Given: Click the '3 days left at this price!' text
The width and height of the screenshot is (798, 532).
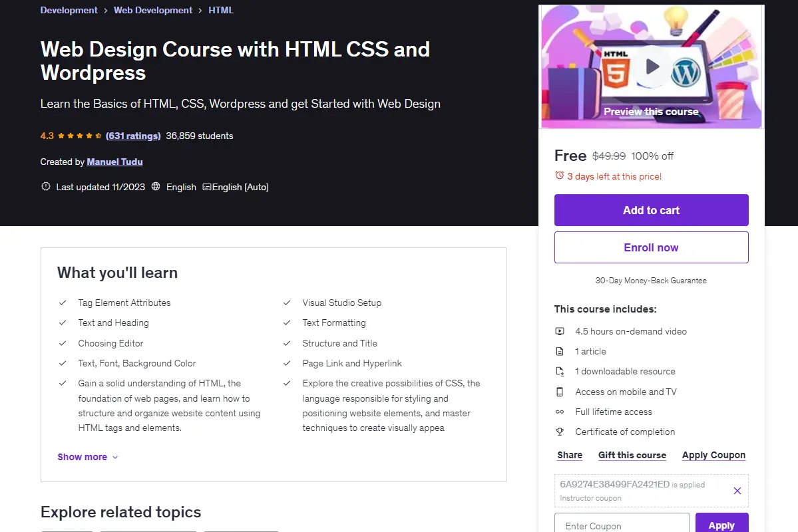Looking at the screenshot, I should tap(614, 176).
